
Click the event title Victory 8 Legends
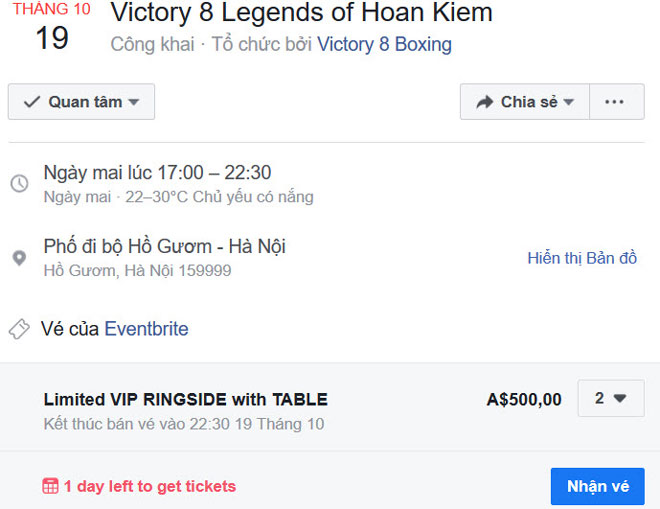point(301,14)
